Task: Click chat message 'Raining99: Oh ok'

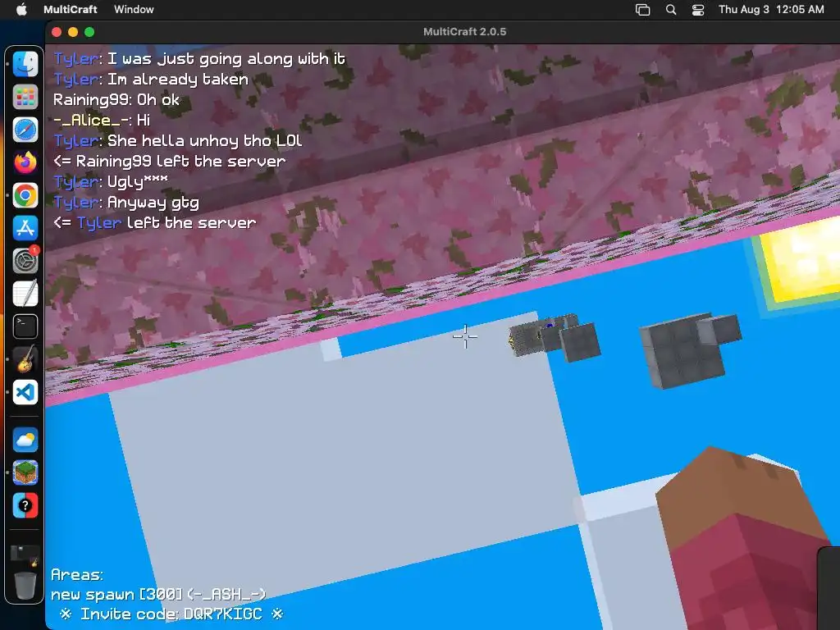Action: [x=116, y=99]
